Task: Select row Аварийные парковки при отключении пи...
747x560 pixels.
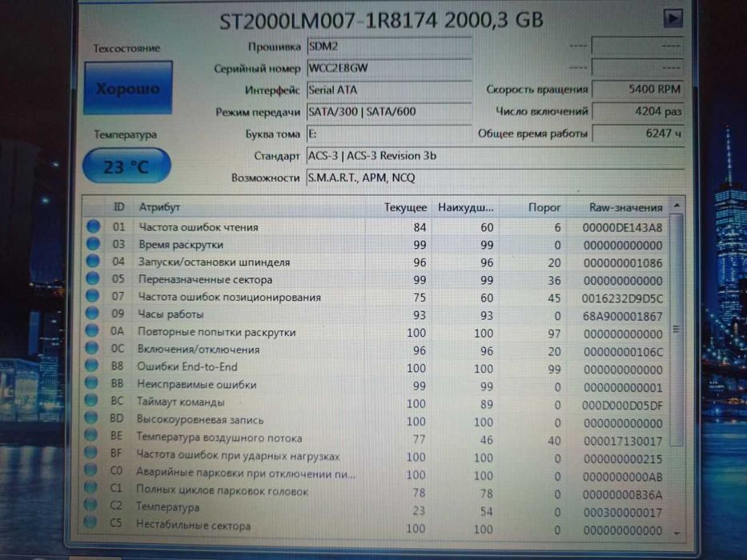Action: [376, 475]
